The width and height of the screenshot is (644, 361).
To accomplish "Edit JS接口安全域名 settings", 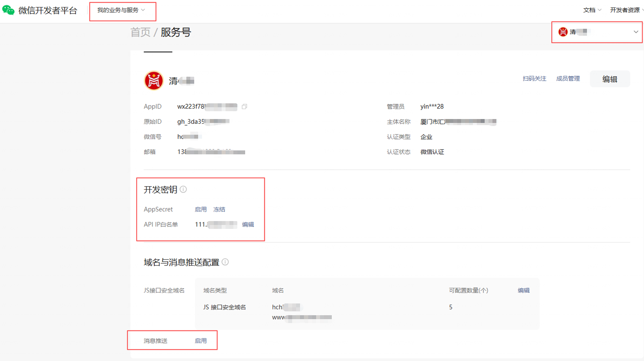I will [x=523, y=290].
